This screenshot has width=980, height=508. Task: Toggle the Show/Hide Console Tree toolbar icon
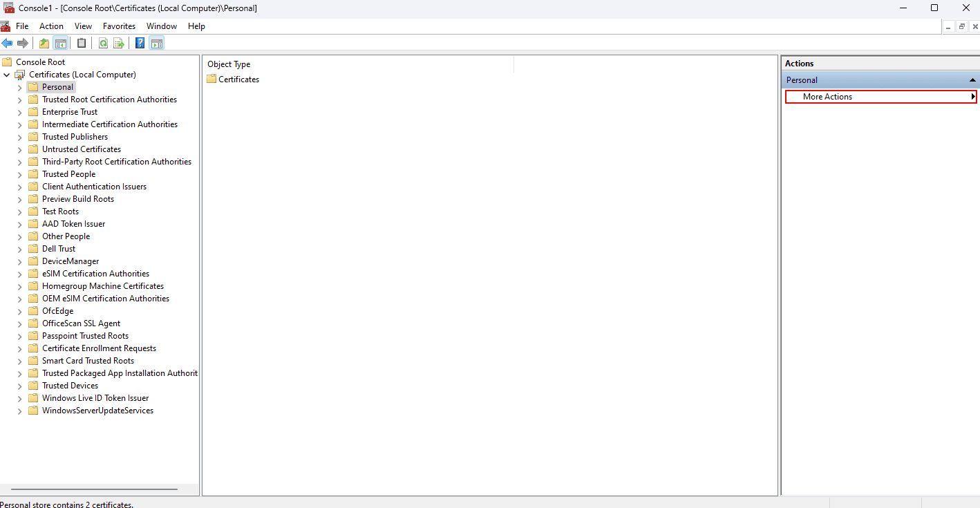61,44
